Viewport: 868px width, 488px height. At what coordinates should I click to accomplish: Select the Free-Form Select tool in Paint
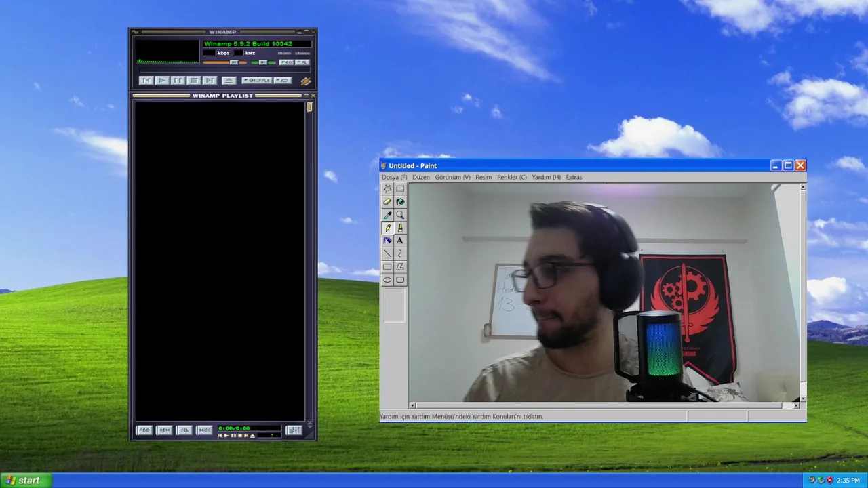[387, 188]
